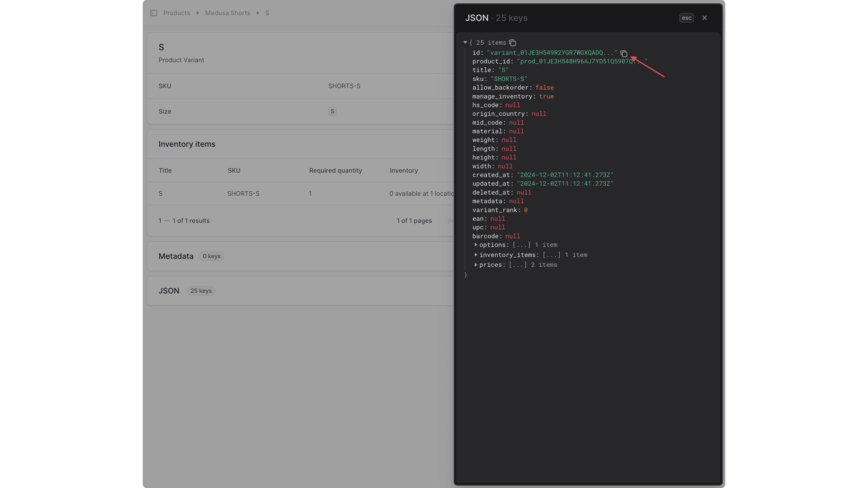Copy the entire JSON object
The image size is (868, 488).
(513, 43)
